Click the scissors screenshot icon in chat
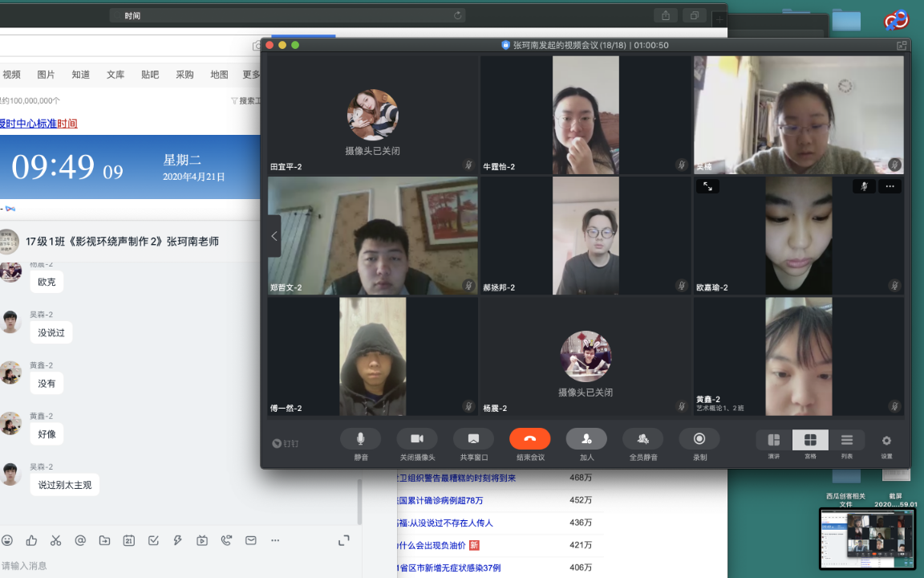 (55, 541)
